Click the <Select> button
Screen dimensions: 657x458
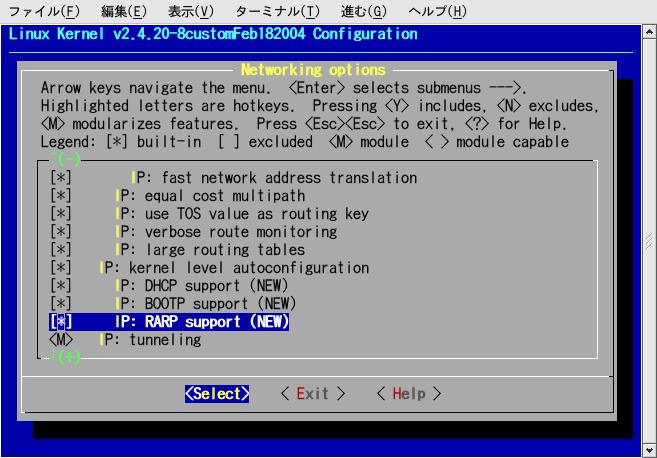[217, 394]
